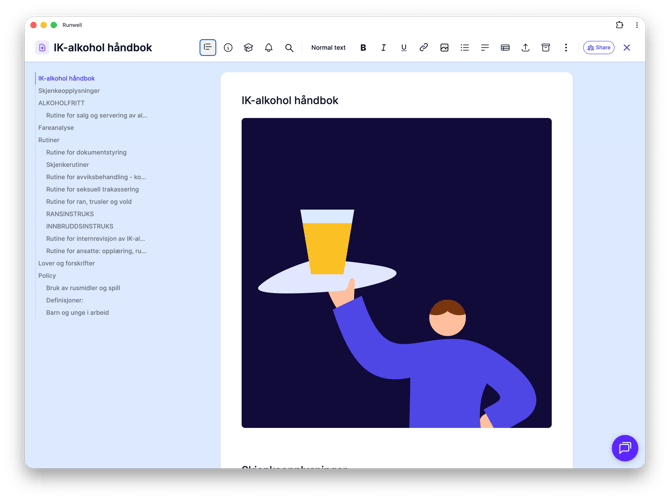Screen dimensions: 670x501
Task: Open Rutine for ansatte: opplæring entry
Action: pos(96,251)
